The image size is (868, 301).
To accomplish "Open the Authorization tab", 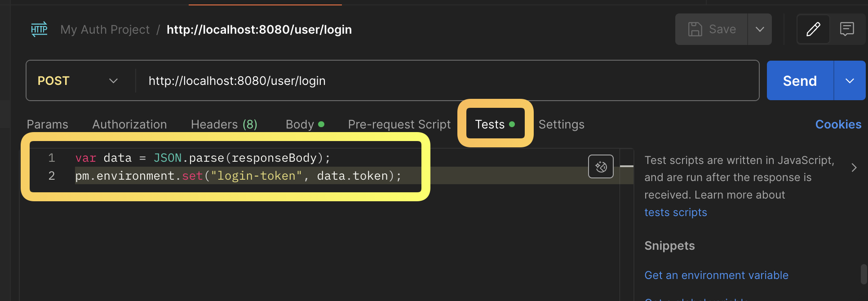I will pos(129,124).
